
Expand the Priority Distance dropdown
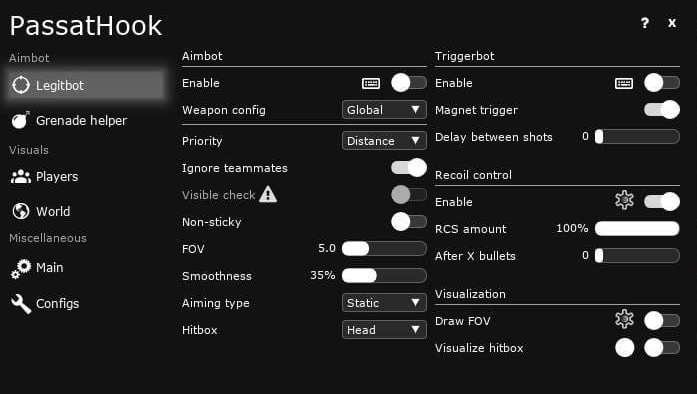[x=384, y=141]
